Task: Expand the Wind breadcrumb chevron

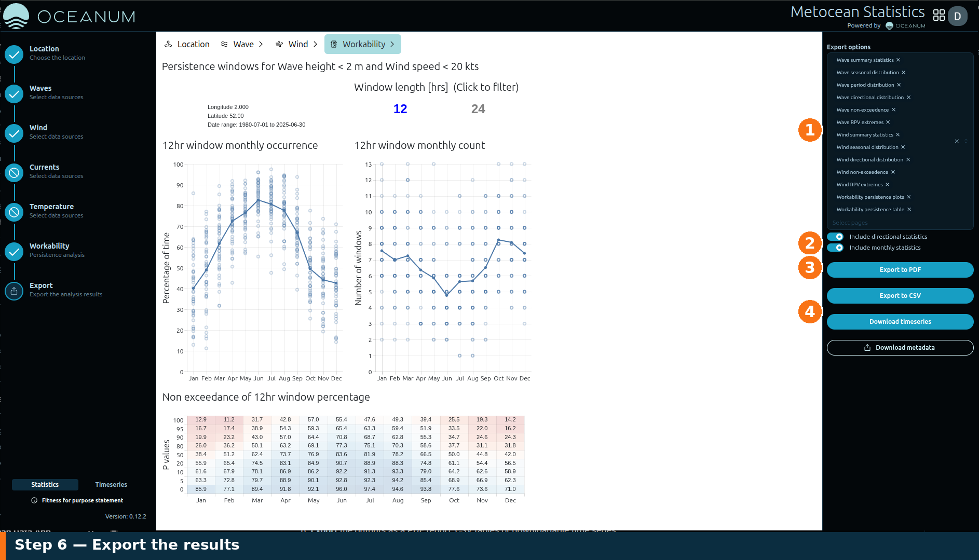Action: point(315,45)
